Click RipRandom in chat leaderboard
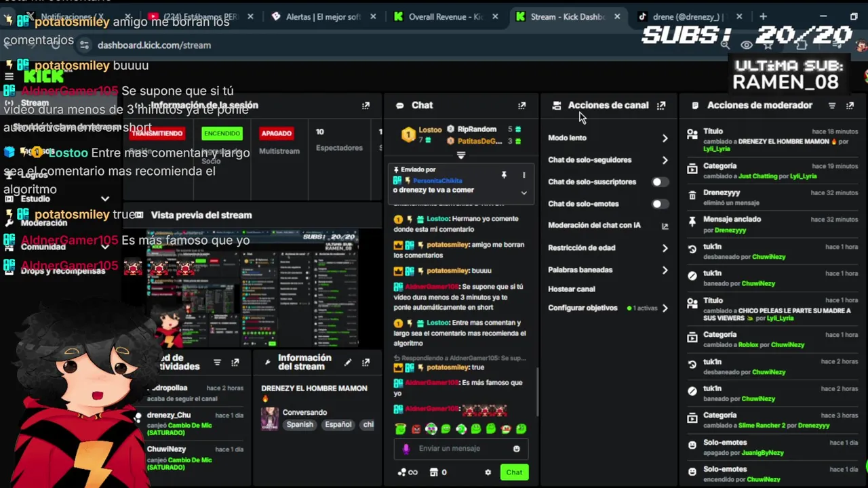Image resolution: width=868 pixels, height=488 pixels. tap(477, 129)
